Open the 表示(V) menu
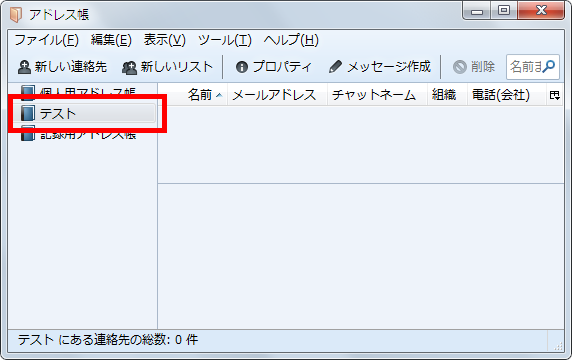Image resolution: width=572 pixels, height=360 pixels. 165,40
